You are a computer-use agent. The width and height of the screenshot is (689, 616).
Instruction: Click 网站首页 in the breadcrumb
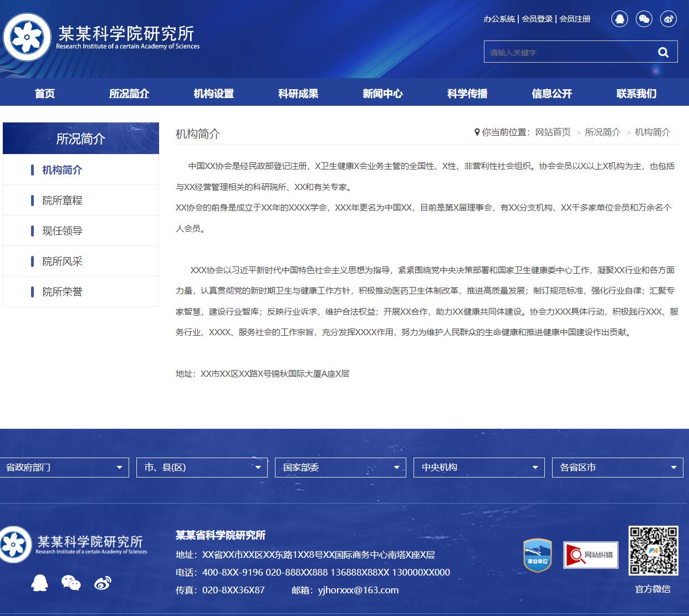point(553,132)
